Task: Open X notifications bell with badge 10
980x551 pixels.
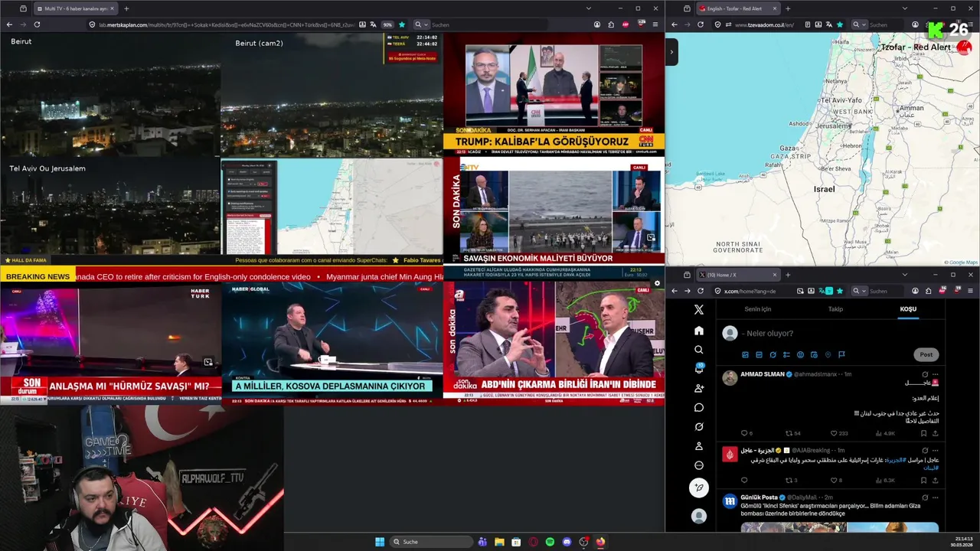Action: [x=698, y=369]
